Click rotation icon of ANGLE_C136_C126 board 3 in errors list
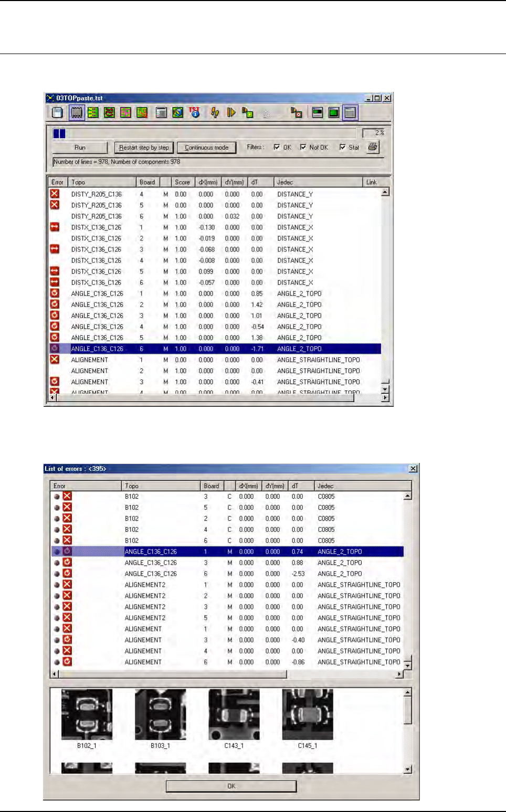 (67, 562)
